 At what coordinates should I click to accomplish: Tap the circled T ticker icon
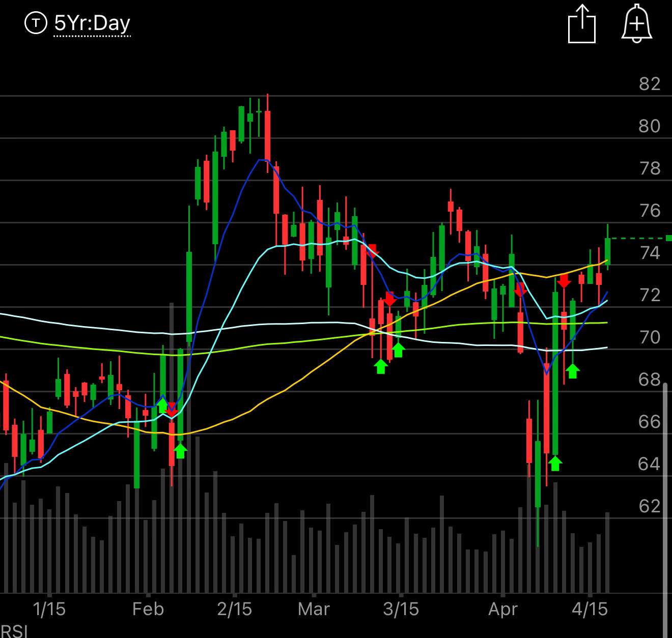coord(36,23)
